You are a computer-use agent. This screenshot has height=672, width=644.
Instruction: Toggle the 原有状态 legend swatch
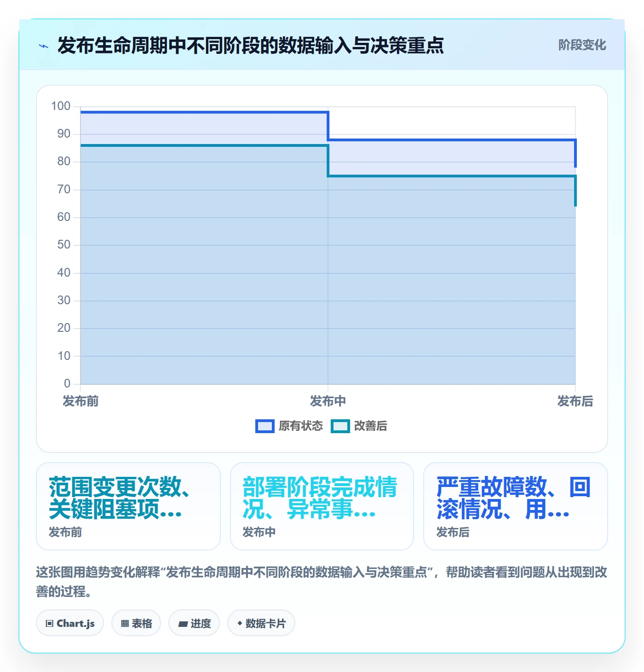[x=265, y=426]
